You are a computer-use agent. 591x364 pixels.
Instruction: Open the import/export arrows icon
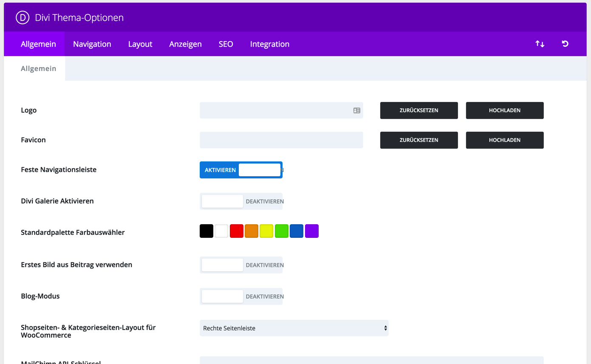click(x=539, y=44)
